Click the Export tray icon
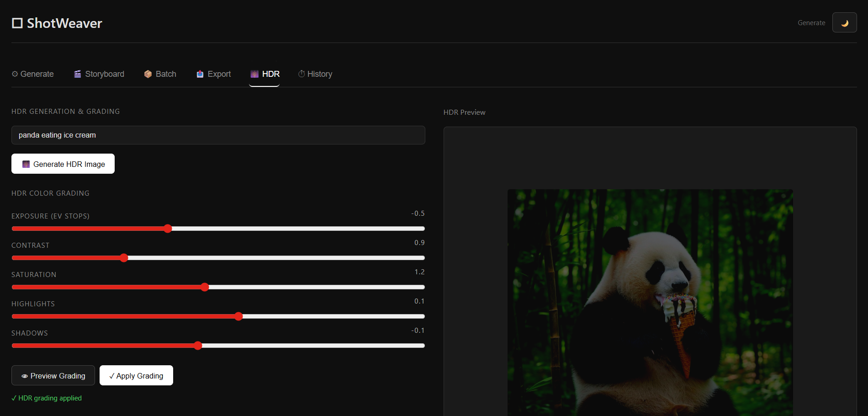This screenshot has width=868, height=416. [x=200, y=74]
